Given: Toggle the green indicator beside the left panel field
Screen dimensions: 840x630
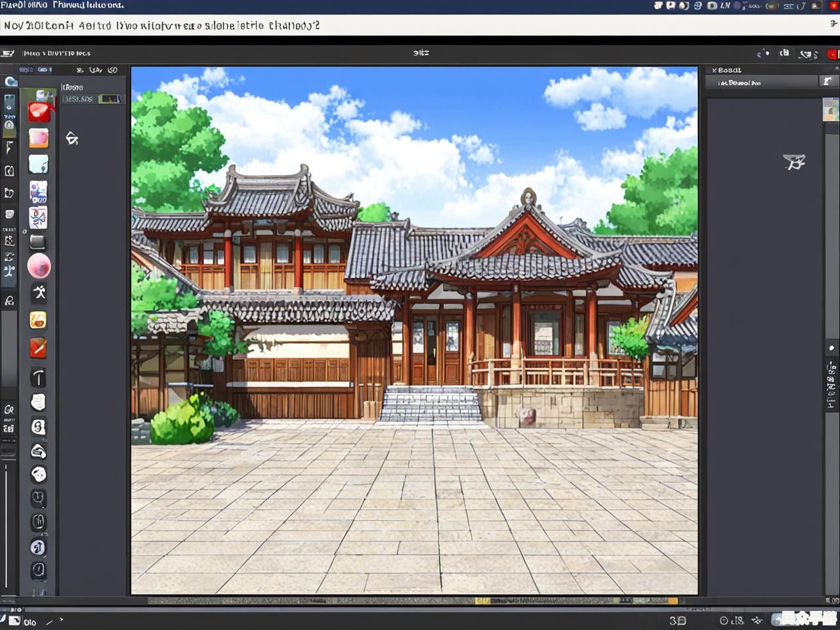Looking at the screenshot, I should pos(110,99).
